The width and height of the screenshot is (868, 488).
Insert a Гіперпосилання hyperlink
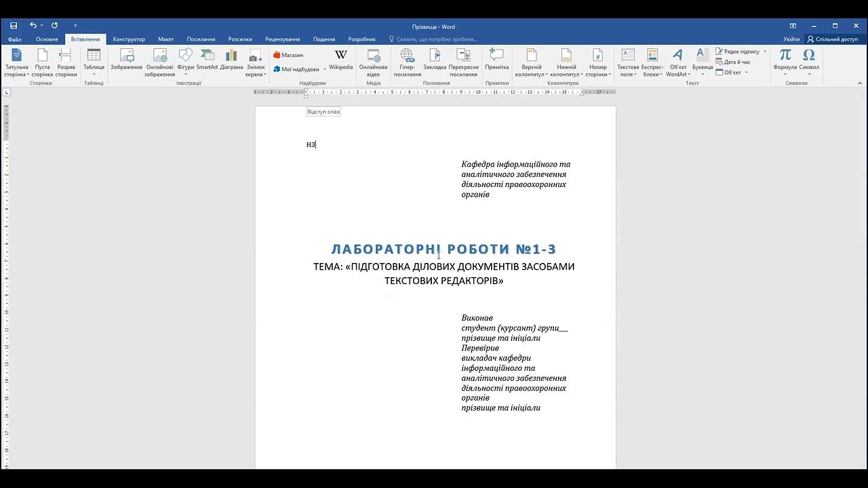tap(408, 63)
